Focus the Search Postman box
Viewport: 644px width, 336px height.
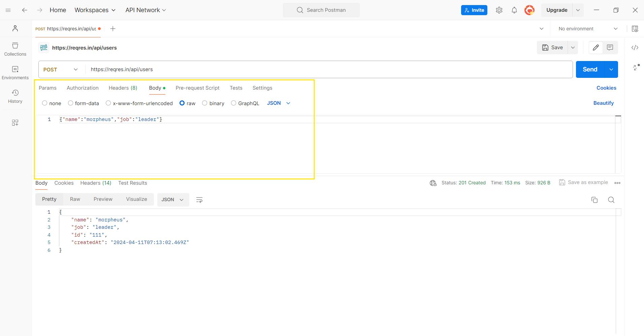321,10
